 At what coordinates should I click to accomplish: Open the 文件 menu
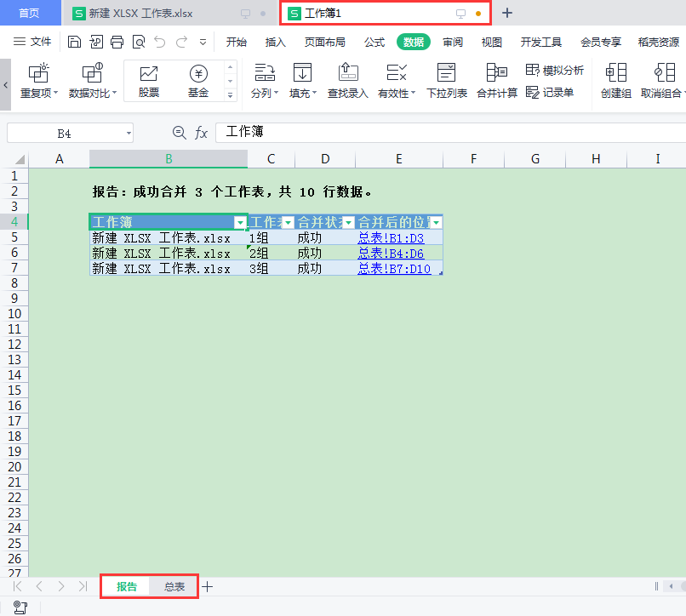coord(32,42)
